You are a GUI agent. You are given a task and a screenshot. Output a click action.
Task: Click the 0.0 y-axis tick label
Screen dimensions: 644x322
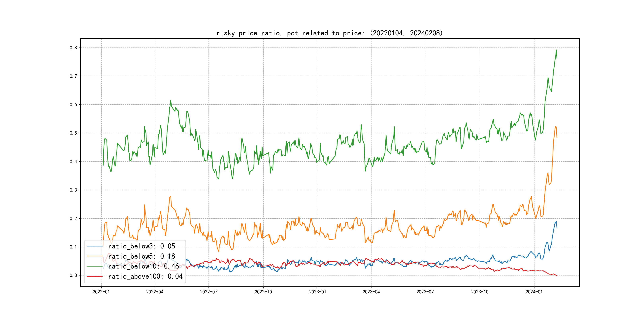(73, 275)
